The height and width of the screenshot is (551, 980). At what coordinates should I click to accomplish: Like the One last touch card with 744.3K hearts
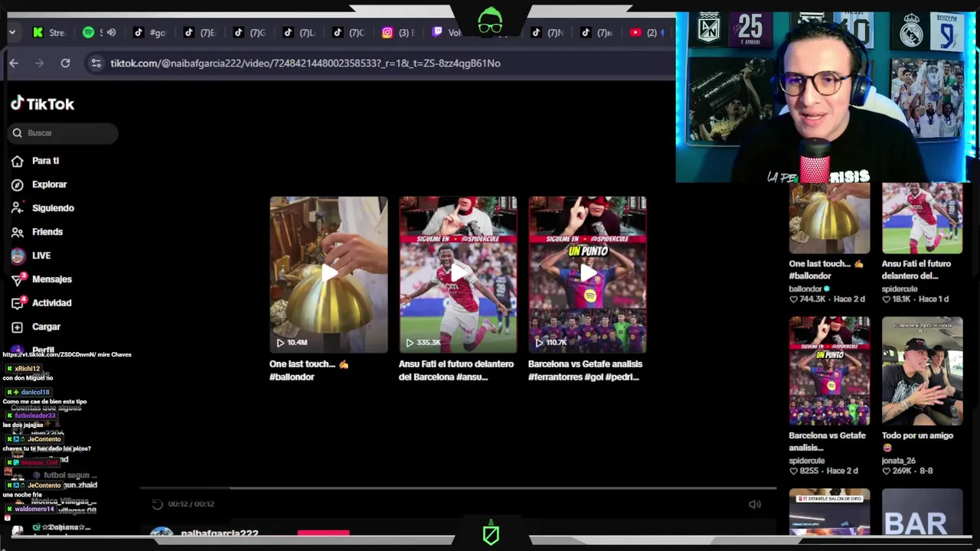pos(794,299)
